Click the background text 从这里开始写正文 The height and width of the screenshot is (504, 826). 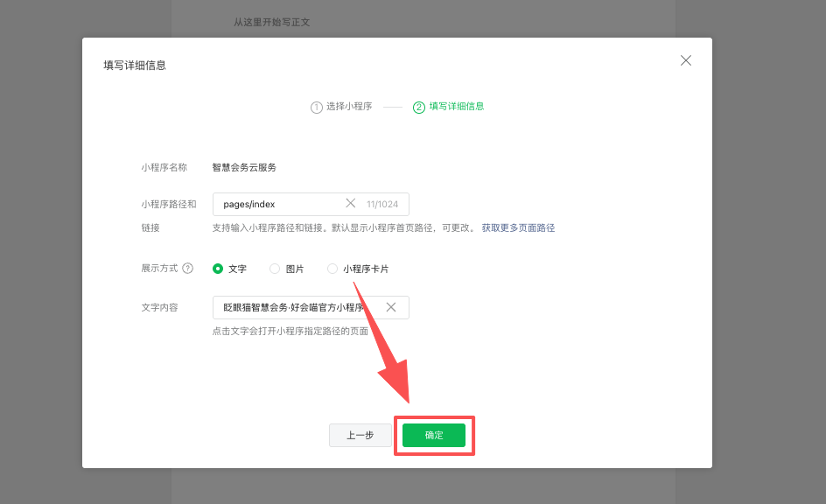[x=271, y=22]
